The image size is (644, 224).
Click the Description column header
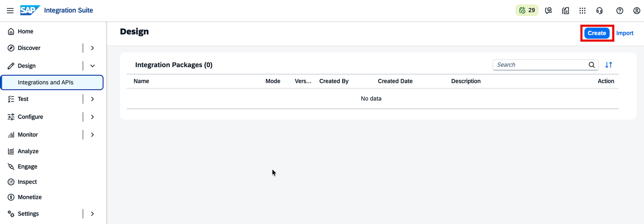[x=466, y=81]
